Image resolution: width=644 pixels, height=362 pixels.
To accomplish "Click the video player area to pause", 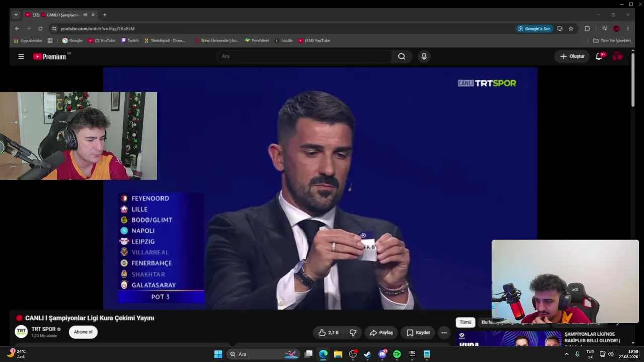I will coord(320,189).
